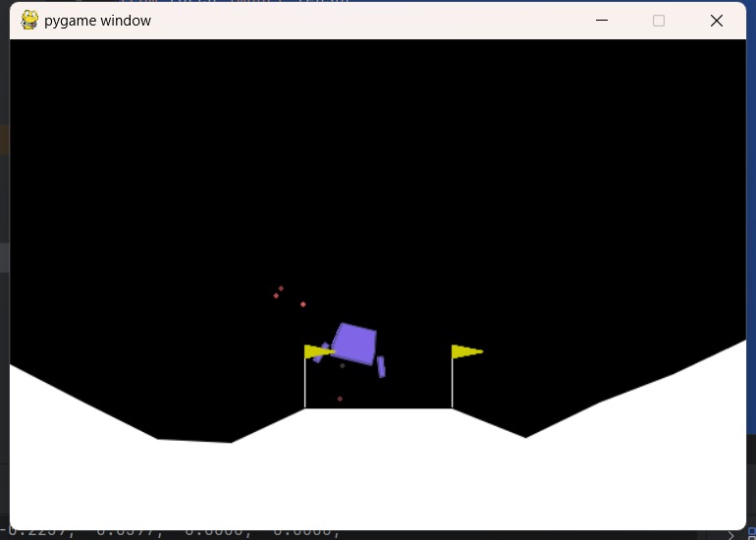Click the lander's right leg
This screenshot has width=756, height=540.
pos(381,367)
